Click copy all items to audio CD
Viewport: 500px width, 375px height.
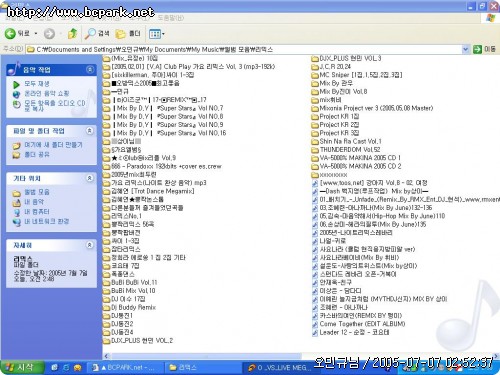tap(55, 105)
